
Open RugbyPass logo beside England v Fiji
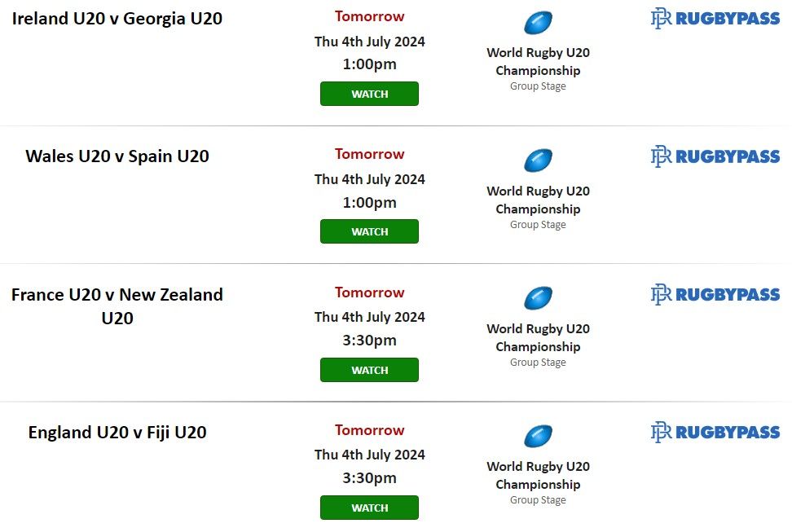click(715, 432)
